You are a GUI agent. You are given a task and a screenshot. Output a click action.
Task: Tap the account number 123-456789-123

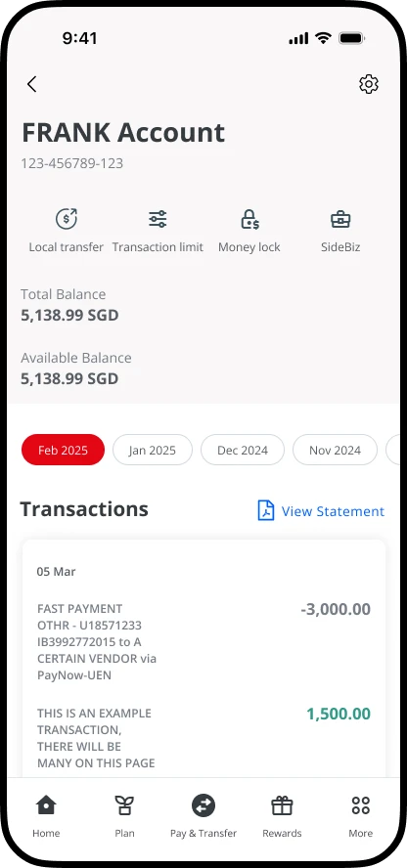tap(72, 163)
